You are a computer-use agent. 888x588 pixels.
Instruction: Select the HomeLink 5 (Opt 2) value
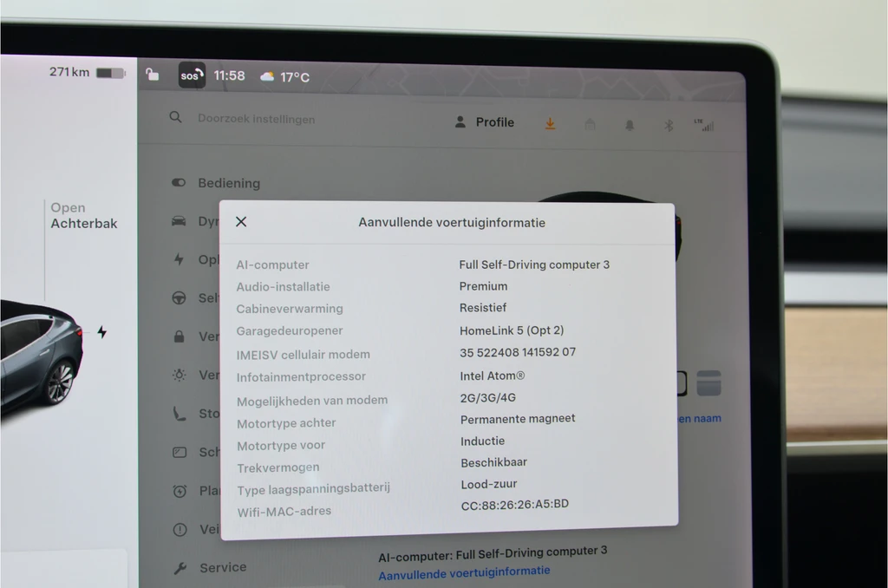click(512, 330)
